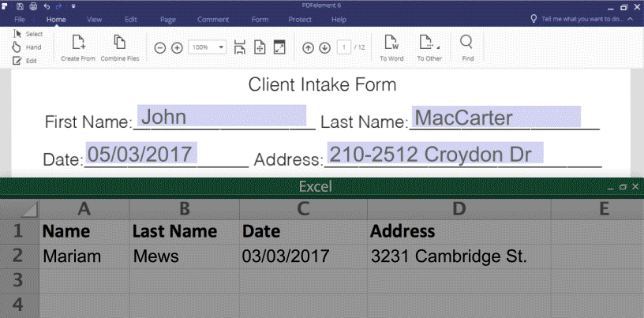Activate the Select tool

(x=28, y=34)
